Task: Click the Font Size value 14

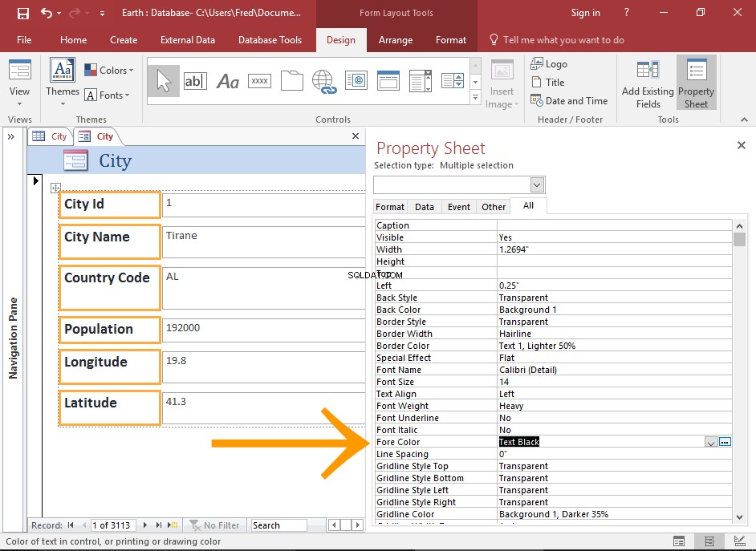Action: (x=614, y=382)
